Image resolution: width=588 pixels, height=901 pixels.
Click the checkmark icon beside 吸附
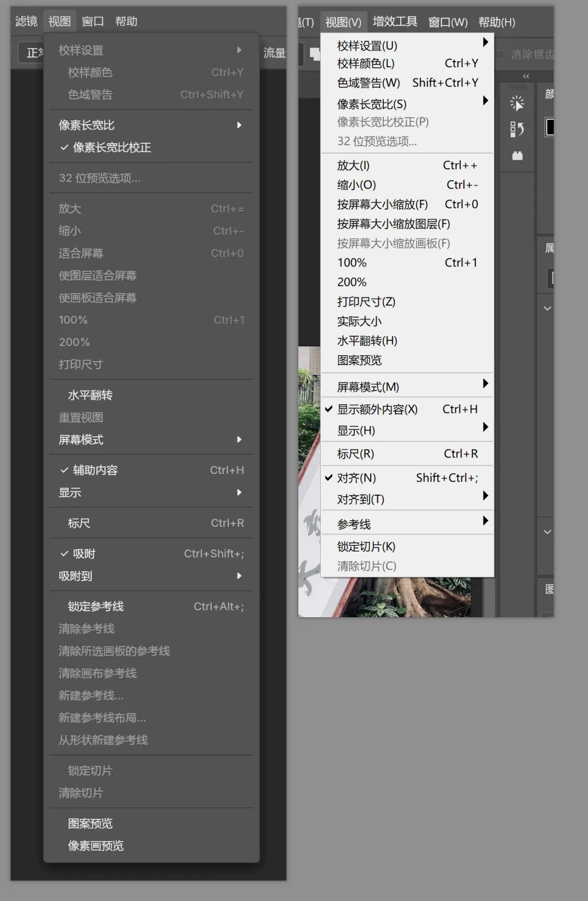click(64, 553)
